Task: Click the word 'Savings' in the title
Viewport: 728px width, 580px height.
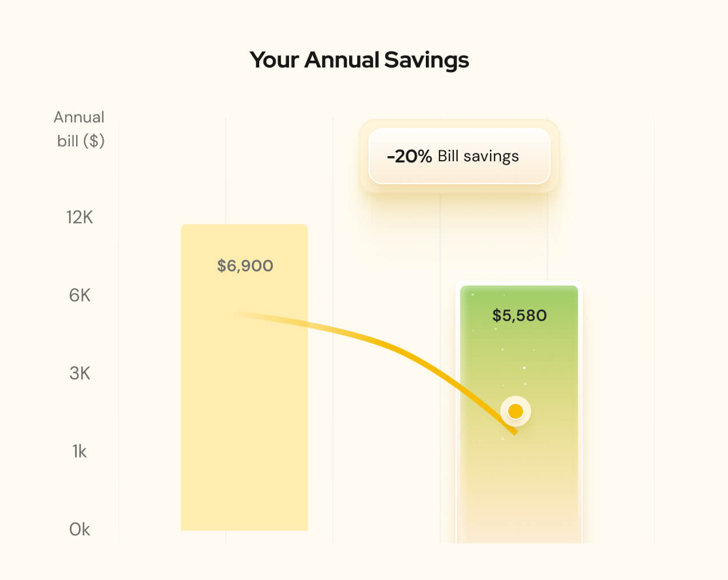Action: click(x=426, y=60)
